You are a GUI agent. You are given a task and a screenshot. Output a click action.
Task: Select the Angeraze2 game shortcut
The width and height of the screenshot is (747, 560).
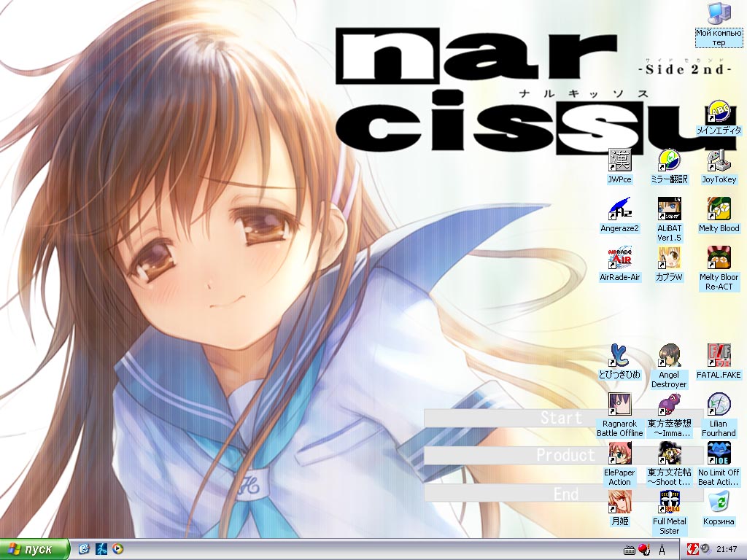619,215
